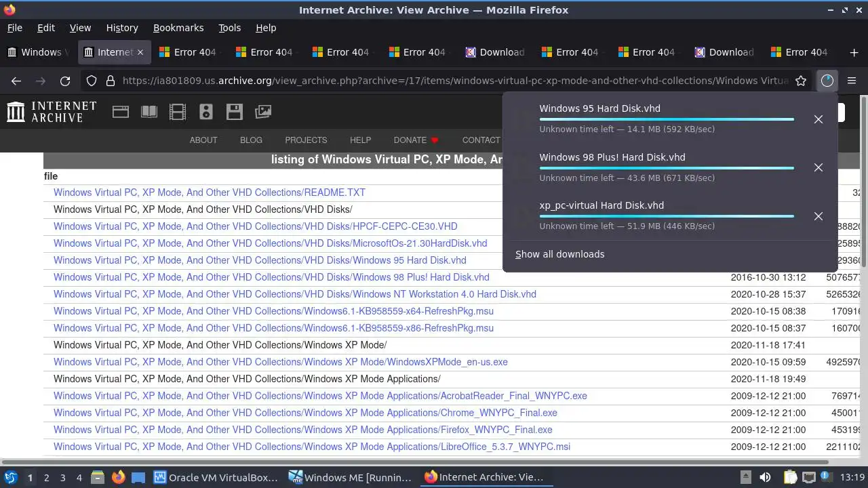Click the xp_pc-virtual download progress bar
This screenshot has width=868, height=488.
[x=667, y=216]
